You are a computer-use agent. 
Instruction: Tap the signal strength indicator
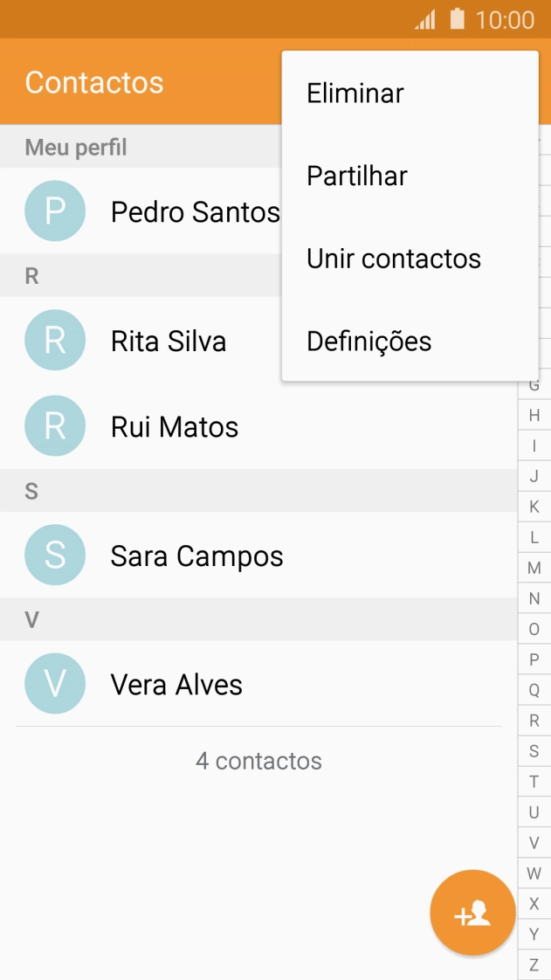click(x=427, y=18)
